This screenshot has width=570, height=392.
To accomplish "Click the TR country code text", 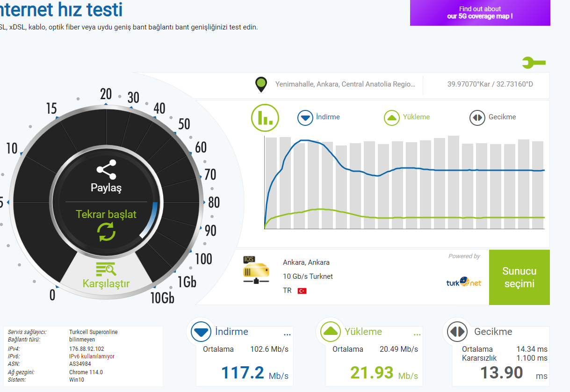I will pyautogui.click(x=287, y=290).
